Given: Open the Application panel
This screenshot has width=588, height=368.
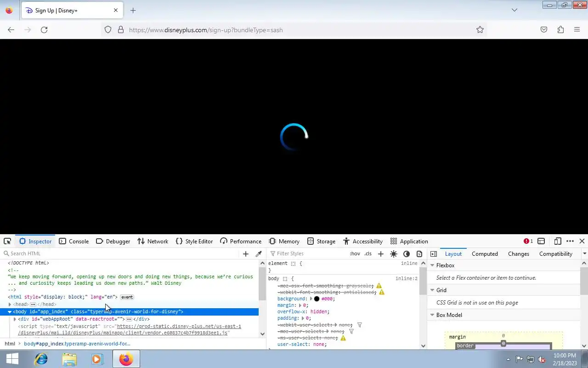Looking at the screenshot, I should tap(409, 241).
